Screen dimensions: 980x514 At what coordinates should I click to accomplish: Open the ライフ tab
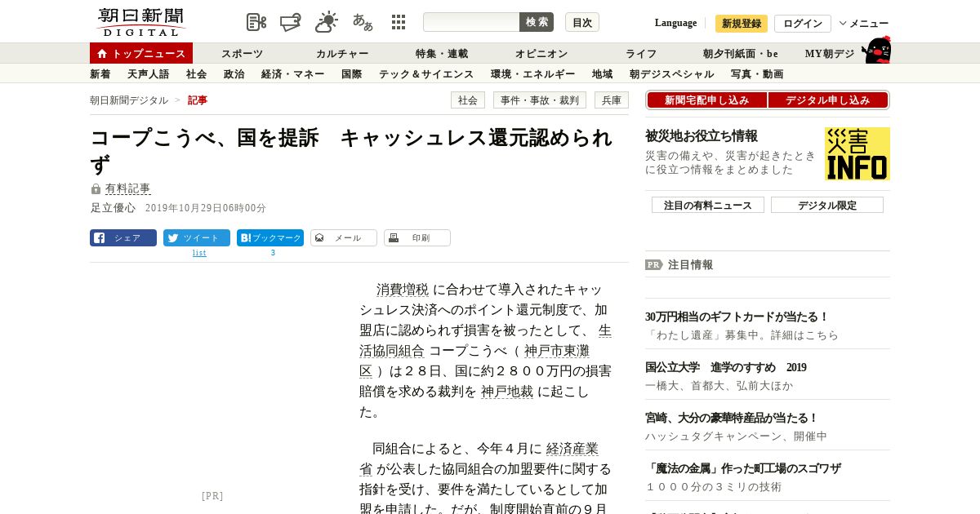[x=641, y=53]
